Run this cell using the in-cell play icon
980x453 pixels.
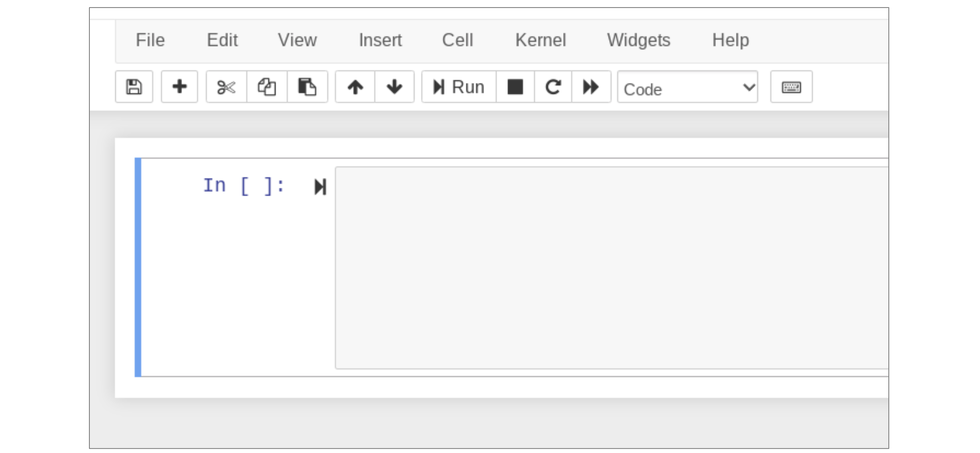pyautogui.click(x=320, y=187)
